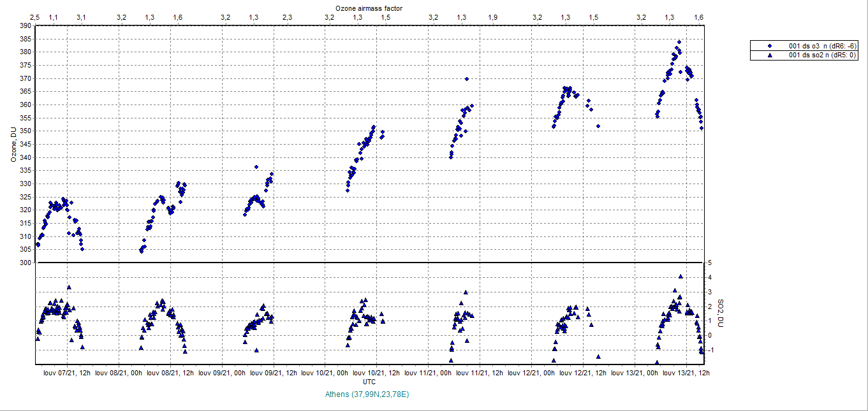This screenshot has height=411, width=868.
Task: Click the Athens (37,99N,23,78E) location text
Action: tap(367, 394)
